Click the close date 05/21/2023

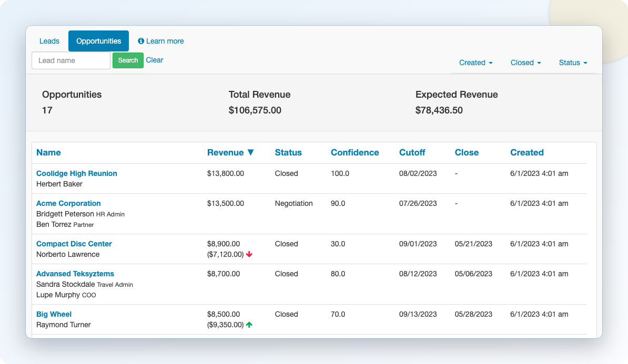point(473,244)
